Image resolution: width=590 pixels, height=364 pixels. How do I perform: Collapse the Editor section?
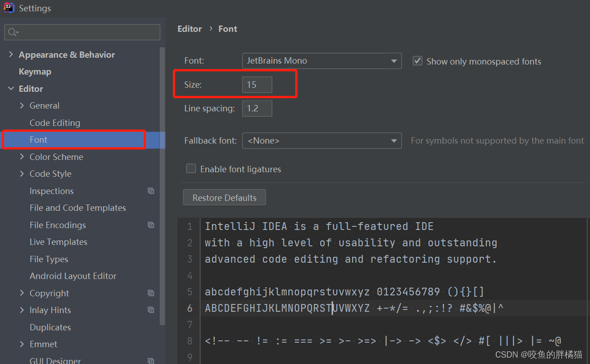pyautogui.click(x=11, y=89)
